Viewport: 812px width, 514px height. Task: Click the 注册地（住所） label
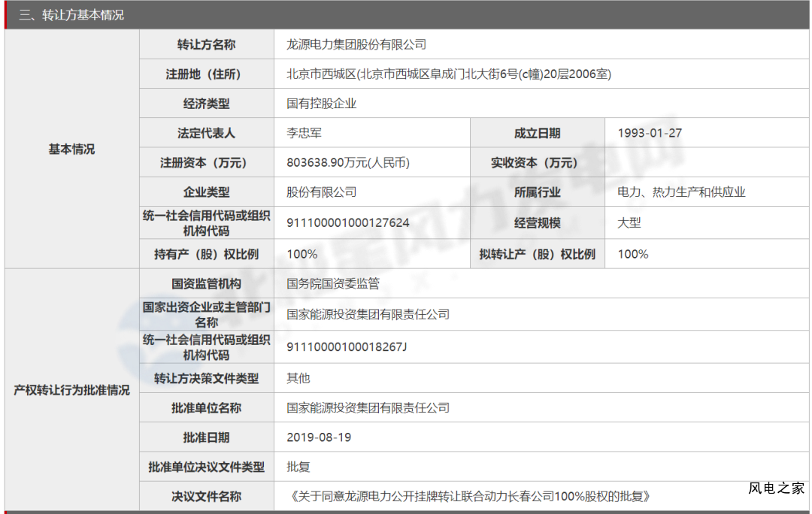206,74
